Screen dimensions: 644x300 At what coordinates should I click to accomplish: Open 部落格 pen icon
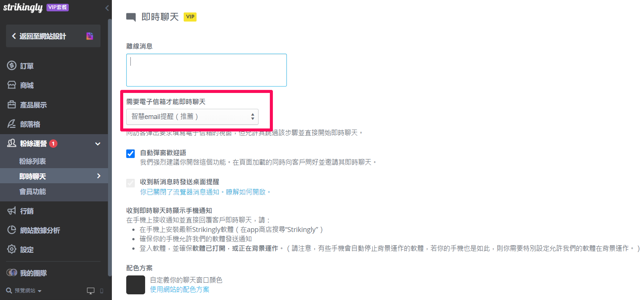tap(12, 124)
